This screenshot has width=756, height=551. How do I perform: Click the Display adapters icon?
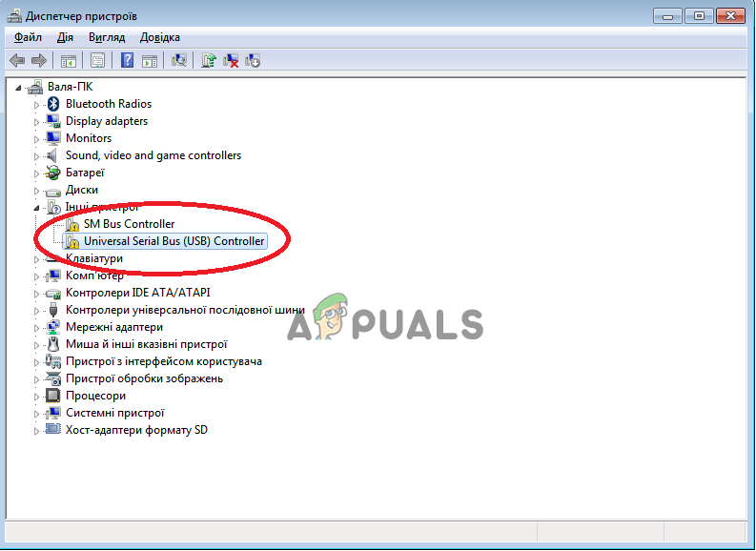(x=53, y=121)
